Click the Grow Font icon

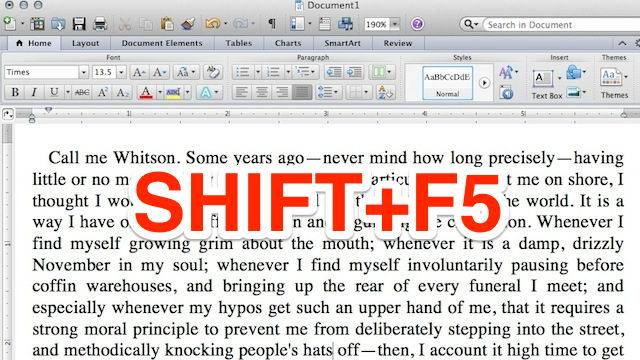pos(139,73)
